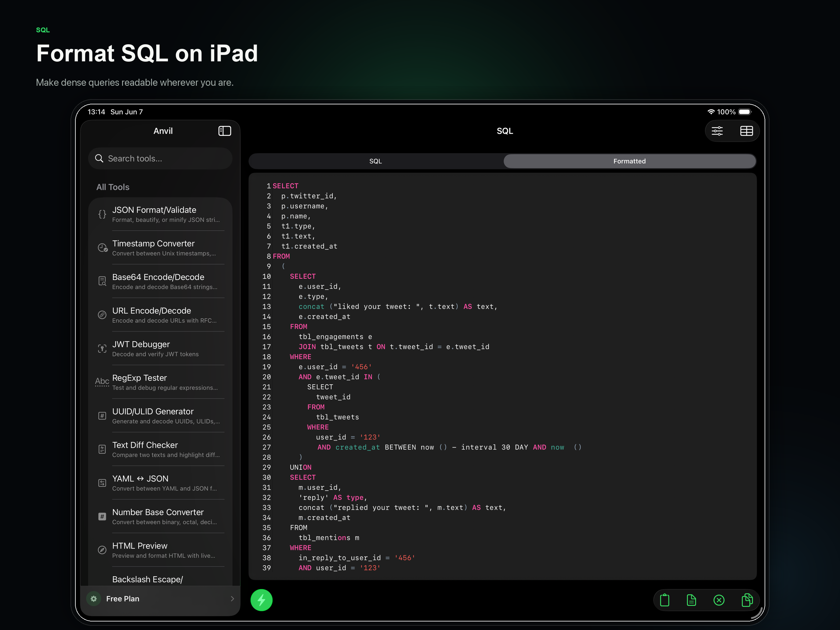This screenshot has height=630, width=840.
Task: Click the YAML JSON converter icon
Action: (x=102, y=483)
